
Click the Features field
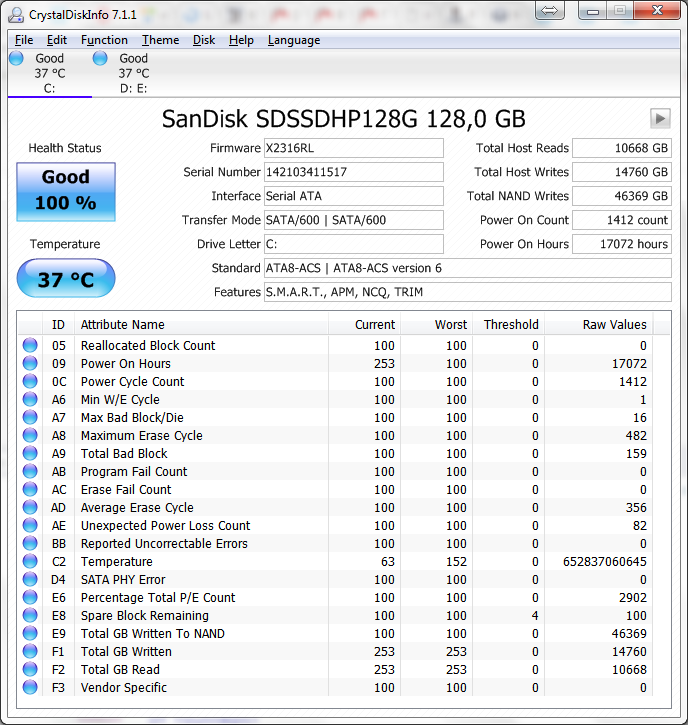pos(467,292)
